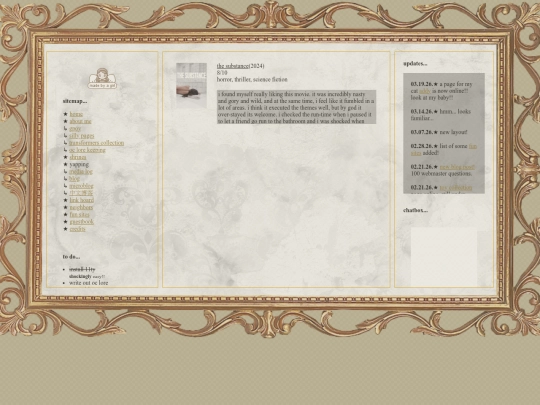Click the 'made by a girl' badge image
This screenshot has width=540, height=405.
pyautogui.click(x=102, y=79)
